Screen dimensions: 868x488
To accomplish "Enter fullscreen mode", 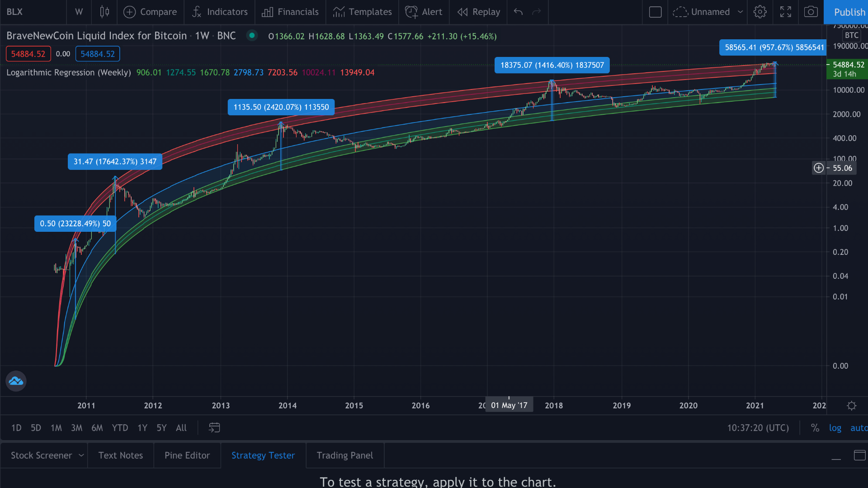I will click(x=785, y=12).
